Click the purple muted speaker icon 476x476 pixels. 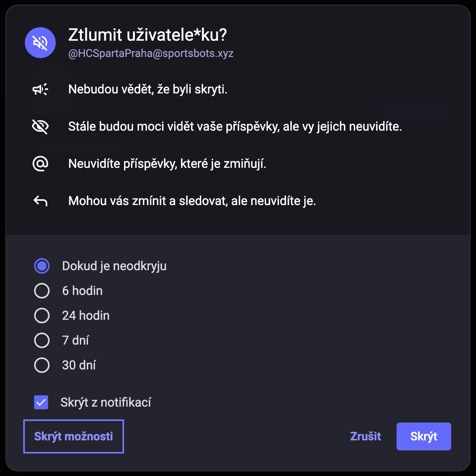(x=40, y=43)
